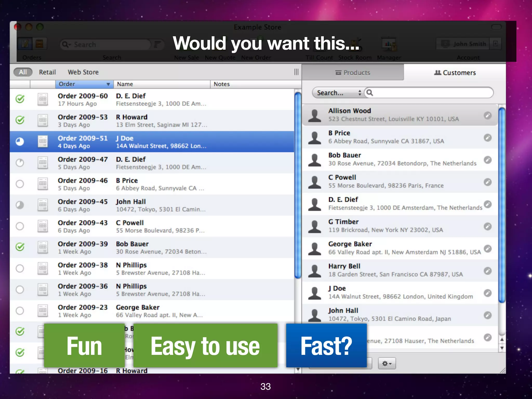Switch to the Customers tab
The height and width of the screenshot is (399, 532).
(x=455, y=73)
